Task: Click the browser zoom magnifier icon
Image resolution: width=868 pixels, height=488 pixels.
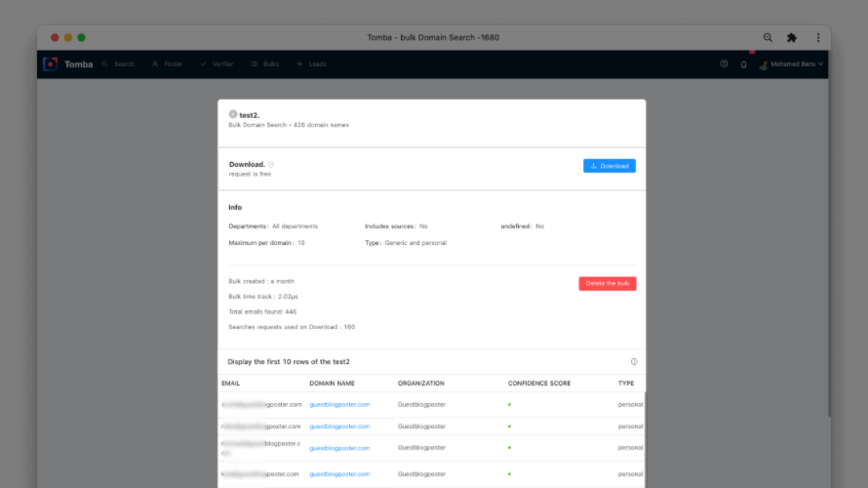Action: coord(768,37)
